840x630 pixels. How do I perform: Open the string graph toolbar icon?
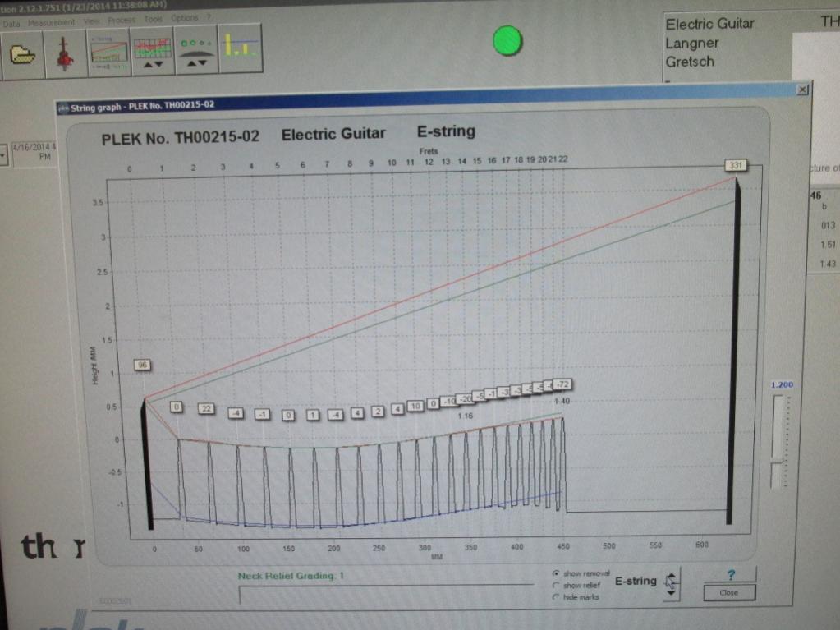click(x=109, y=53)
